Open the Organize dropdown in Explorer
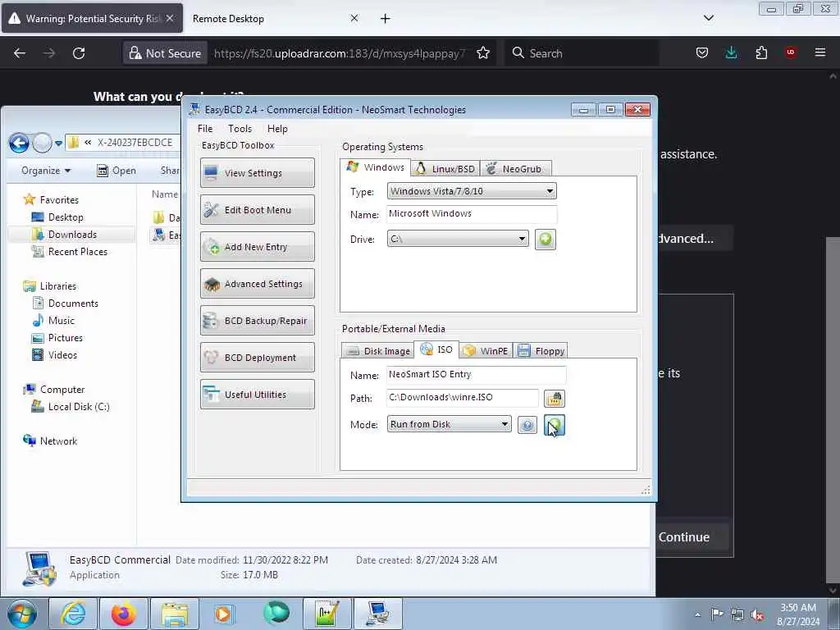 click(46, 171)
